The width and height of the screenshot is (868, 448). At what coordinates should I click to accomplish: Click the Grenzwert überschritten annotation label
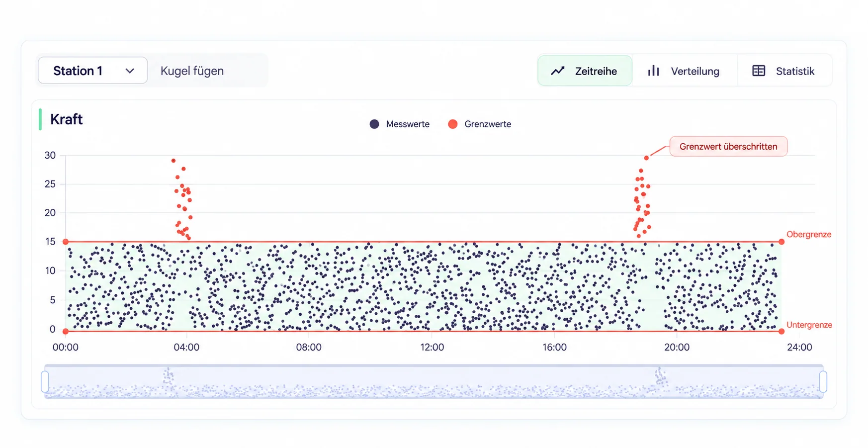[728, 147]
